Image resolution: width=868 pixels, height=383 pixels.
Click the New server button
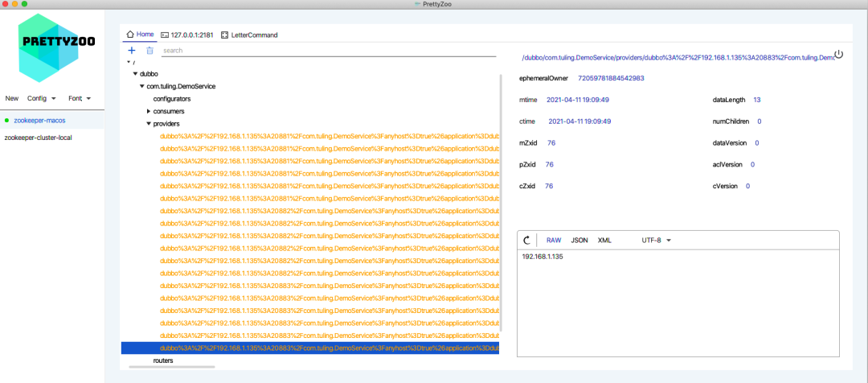tap(11, 98)
